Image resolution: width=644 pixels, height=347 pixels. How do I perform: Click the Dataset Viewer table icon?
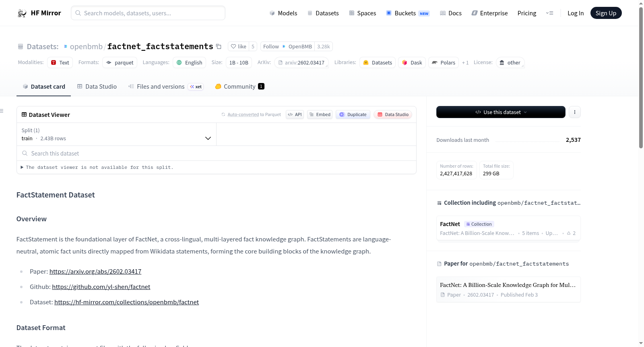[24, 114]
